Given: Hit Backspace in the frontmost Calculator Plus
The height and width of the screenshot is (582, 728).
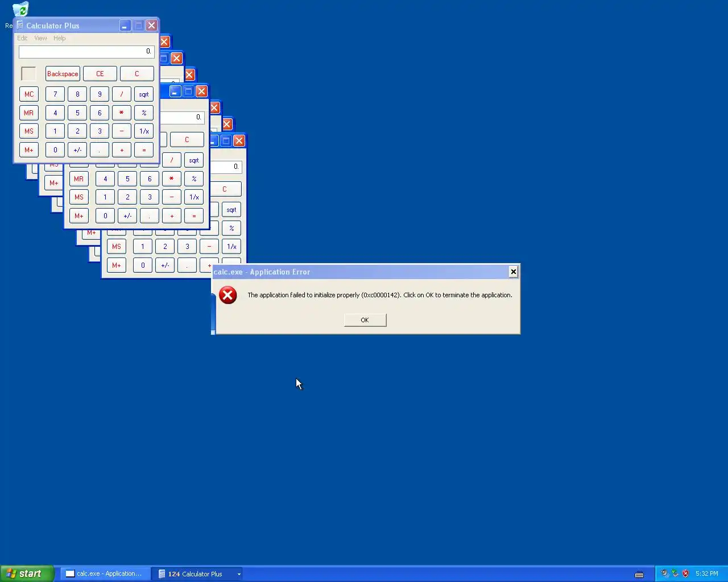Looking at the screenshot, I should 63,74.
